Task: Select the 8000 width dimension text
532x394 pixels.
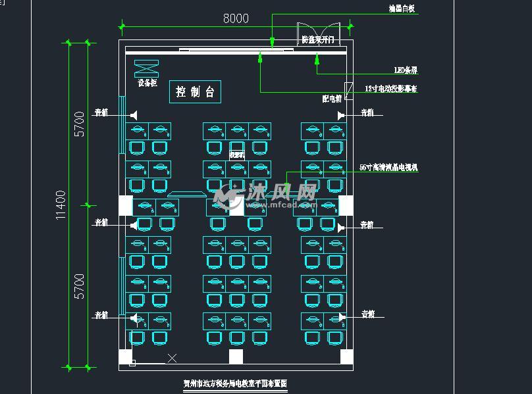Action: (236, 18)
